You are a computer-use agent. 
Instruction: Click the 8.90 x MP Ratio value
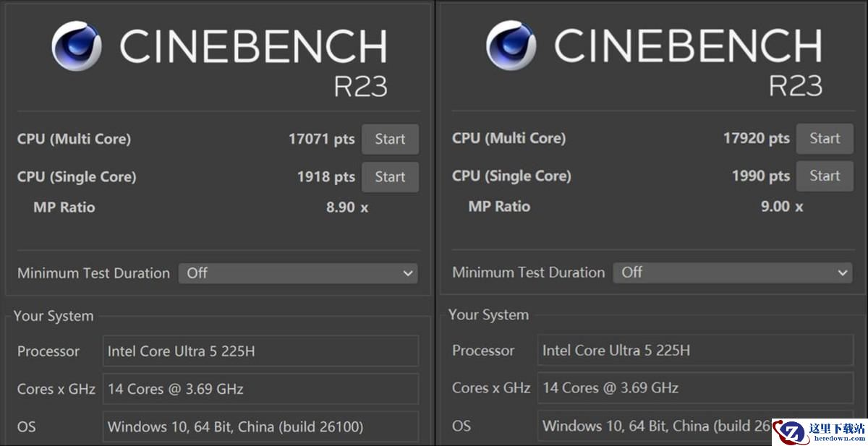click(347, 207)
